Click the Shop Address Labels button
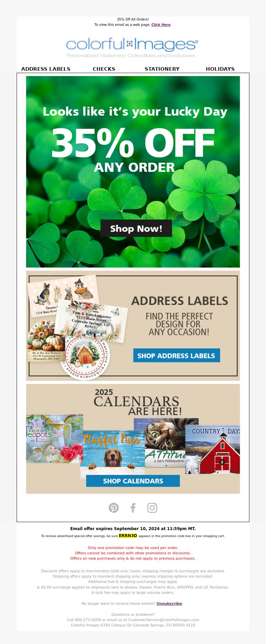 177,355
